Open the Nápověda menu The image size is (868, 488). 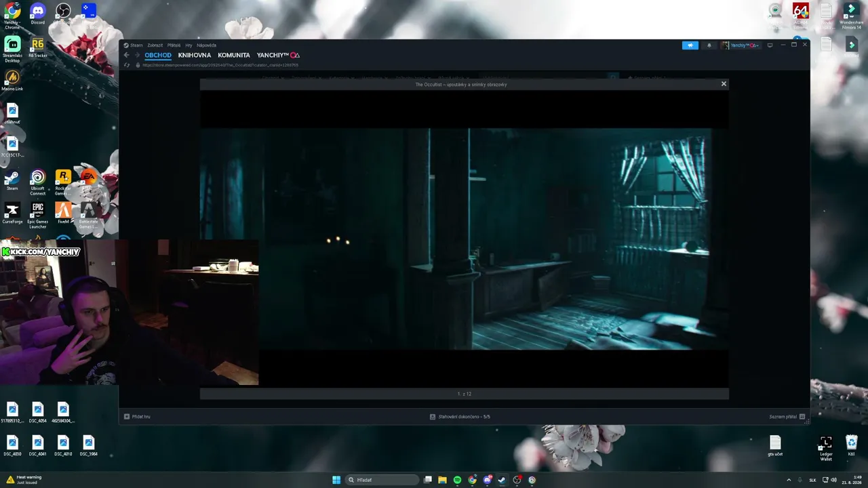click(206, 45)
